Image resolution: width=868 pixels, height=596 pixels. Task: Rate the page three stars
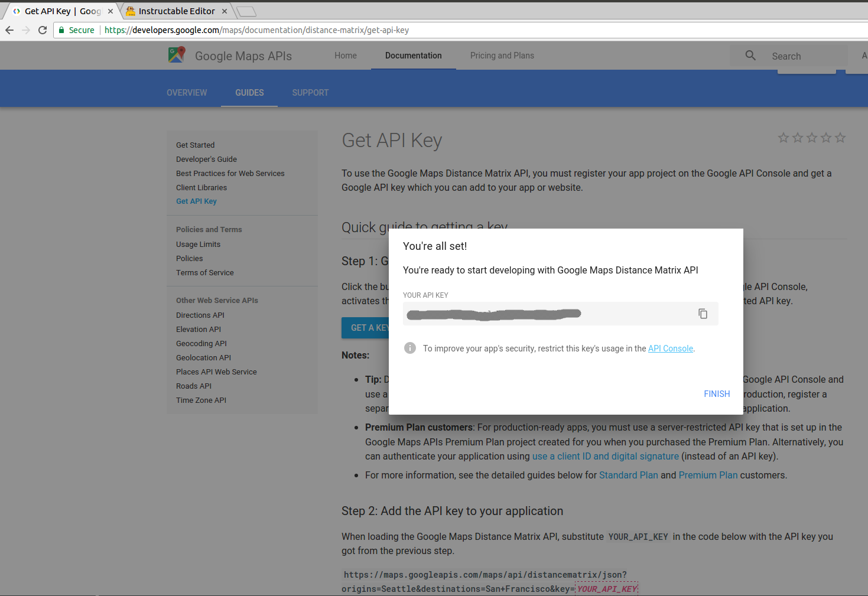coord(812,138)
